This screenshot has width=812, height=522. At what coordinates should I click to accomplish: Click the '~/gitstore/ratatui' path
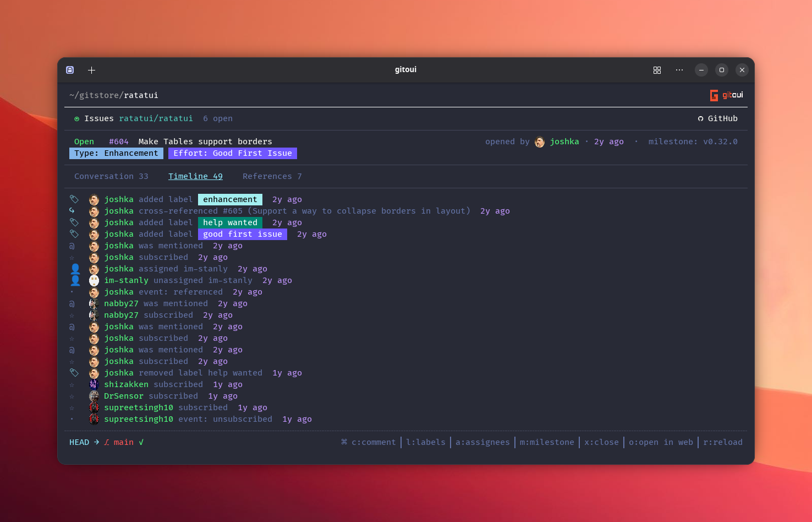click(x=114, y=95)
